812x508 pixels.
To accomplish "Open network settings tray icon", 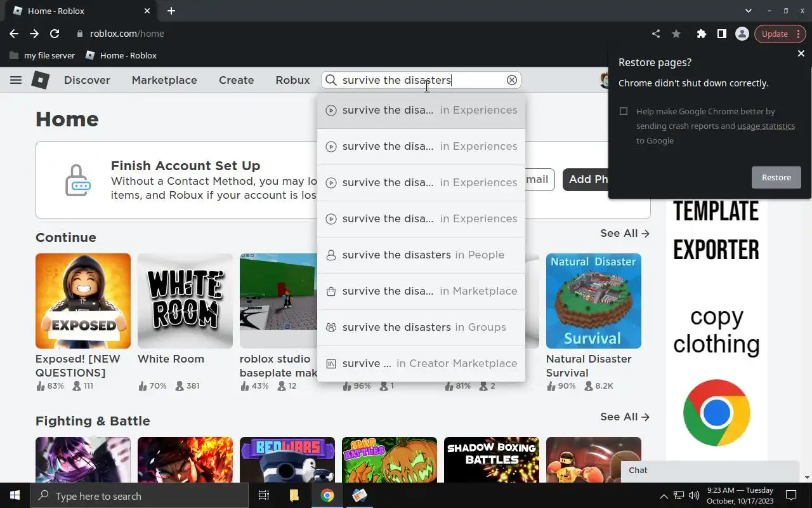I will (x=679, y=495).
